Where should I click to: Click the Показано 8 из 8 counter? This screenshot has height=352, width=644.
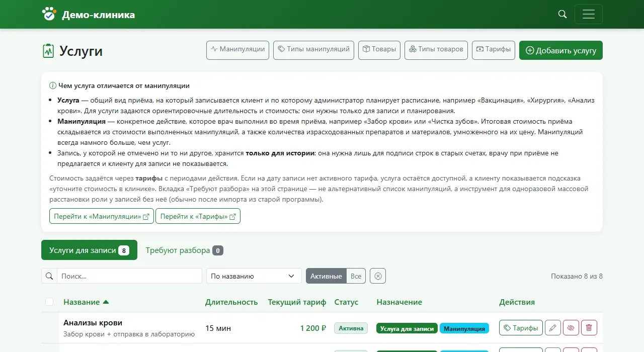(x=577, y=276)
